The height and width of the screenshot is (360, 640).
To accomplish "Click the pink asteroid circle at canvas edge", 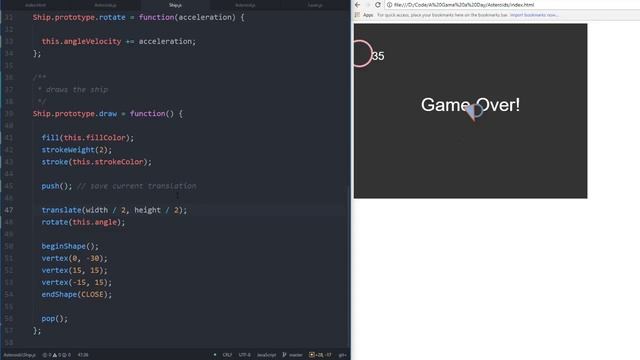I will 363,53.
